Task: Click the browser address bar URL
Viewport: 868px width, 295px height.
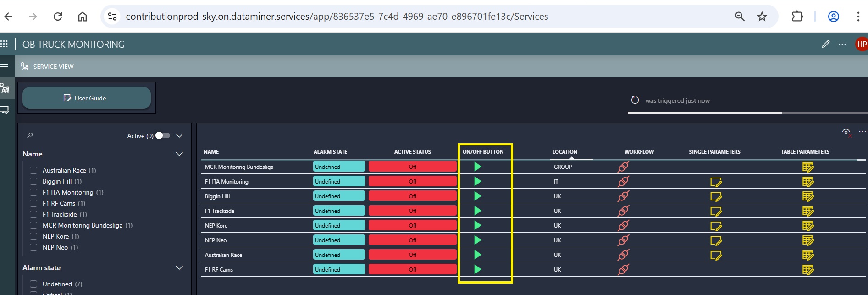Action: pyautogui.click(x=337, y=17)
